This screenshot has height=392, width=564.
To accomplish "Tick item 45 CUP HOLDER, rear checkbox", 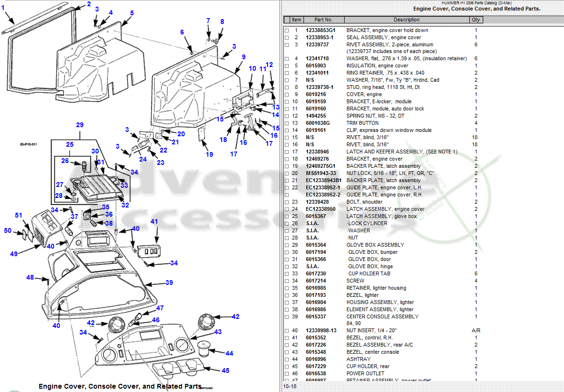I will (287, 367).
